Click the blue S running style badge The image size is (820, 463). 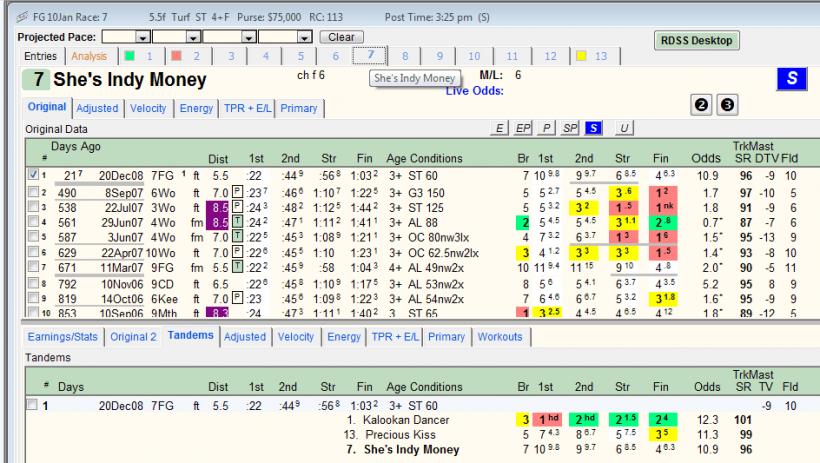pos(792,78)
